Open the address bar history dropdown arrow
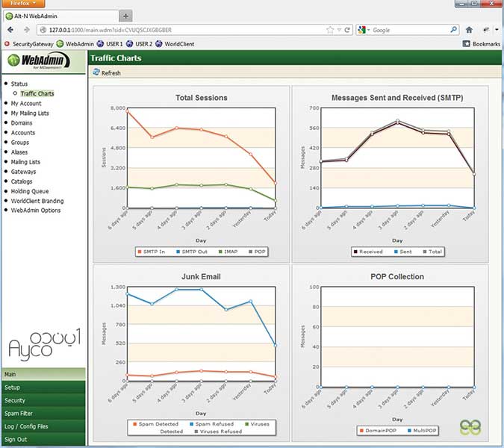The image size is (504, 448). point(339,30)
